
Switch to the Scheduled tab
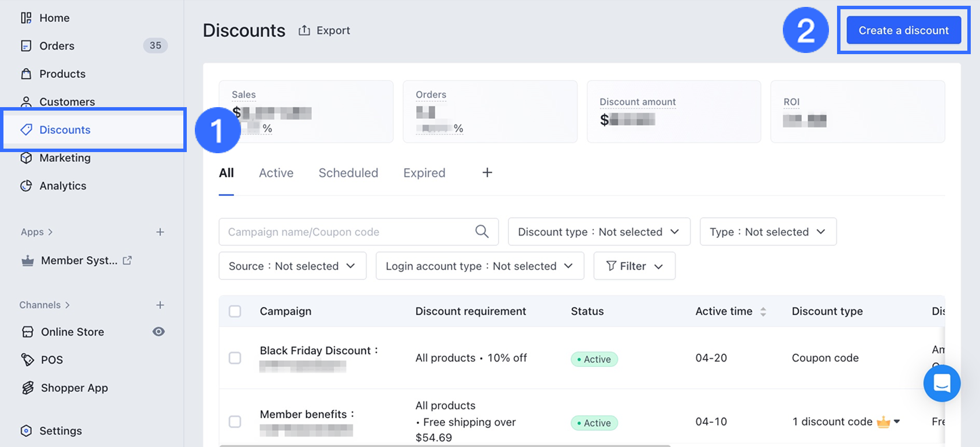(x=348, y=173)
